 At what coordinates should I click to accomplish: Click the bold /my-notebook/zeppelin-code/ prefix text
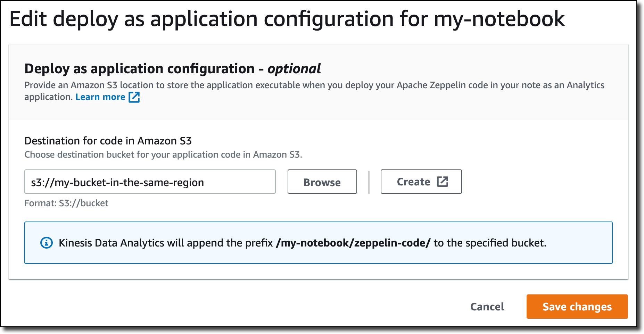(353, 243)
